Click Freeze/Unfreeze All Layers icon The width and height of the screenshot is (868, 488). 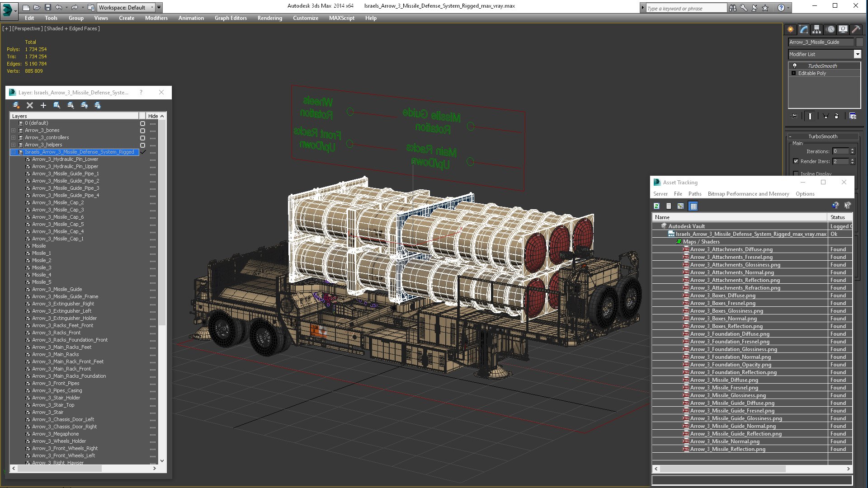[x=98, y=105]
